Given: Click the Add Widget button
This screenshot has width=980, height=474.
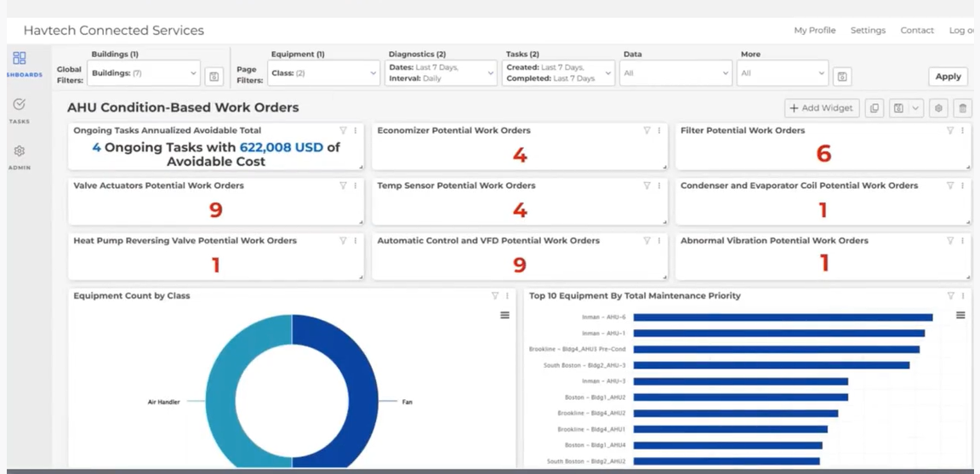Looking at the screenshot, I should click(x=822, y=108).
